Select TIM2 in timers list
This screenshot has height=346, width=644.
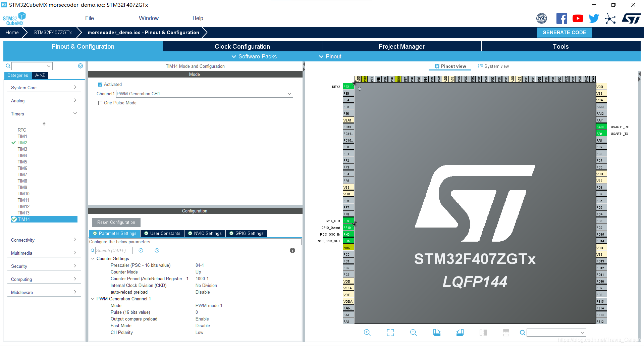click(x=22, y=143)
